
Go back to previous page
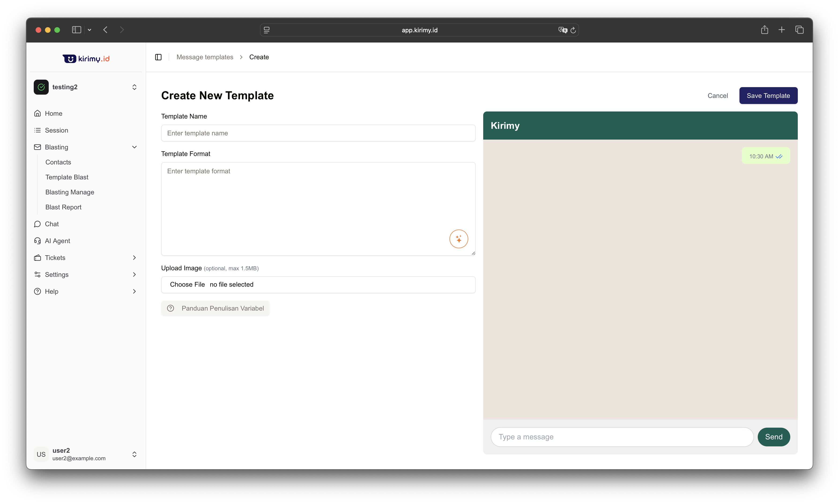105,30
